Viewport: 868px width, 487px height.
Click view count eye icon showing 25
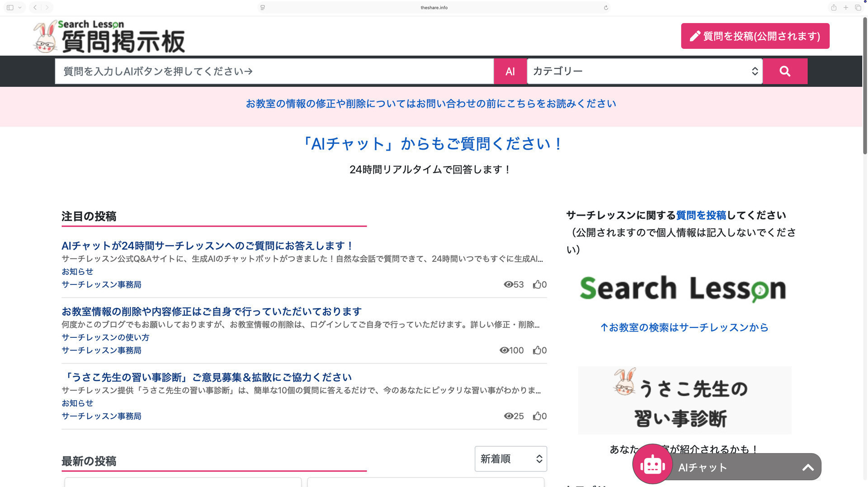tap(508, 416)
